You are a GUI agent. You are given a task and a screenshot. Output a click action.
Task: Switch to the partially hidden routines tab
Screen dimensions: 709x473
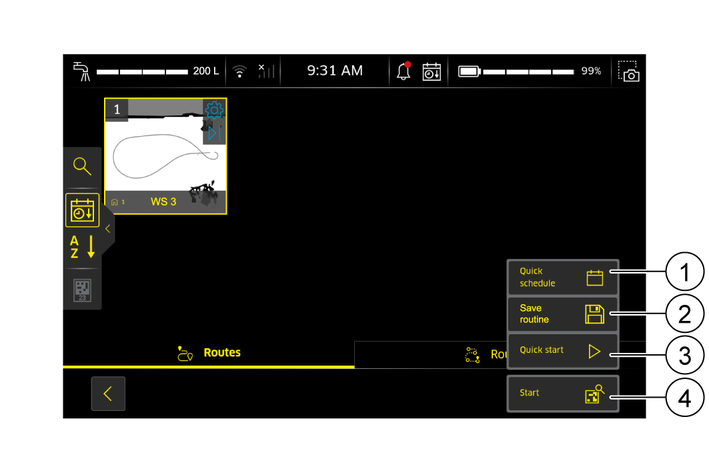click(430, 355)
